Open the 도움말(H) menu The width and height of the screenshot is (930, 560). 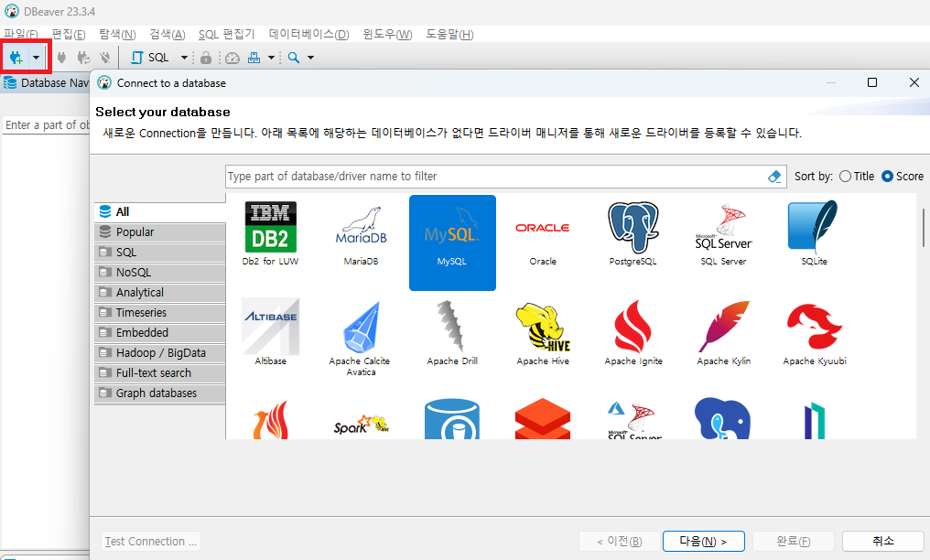(x=449, y=35)
